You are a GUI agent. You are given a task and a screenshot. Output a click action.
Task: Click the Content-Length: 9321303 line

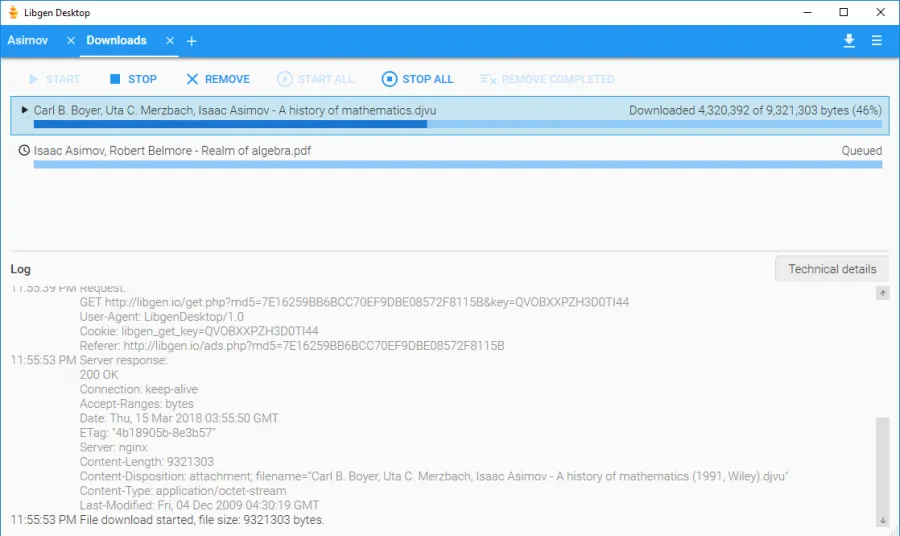point(146,462)
